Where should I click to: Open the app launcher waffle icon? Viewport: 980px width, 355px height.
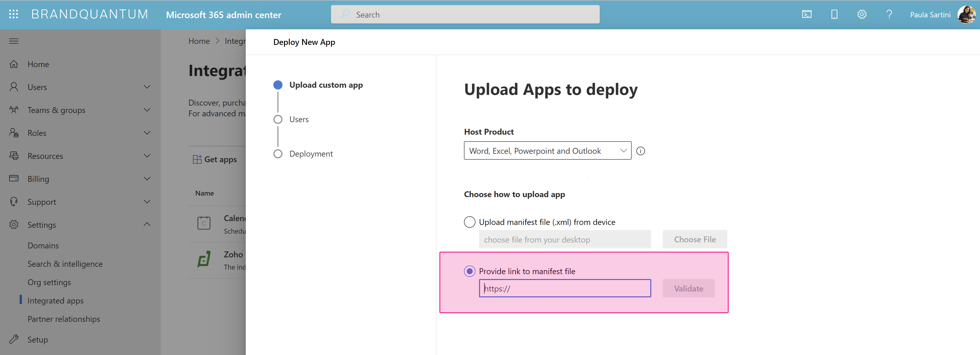[x=14, y=15]
